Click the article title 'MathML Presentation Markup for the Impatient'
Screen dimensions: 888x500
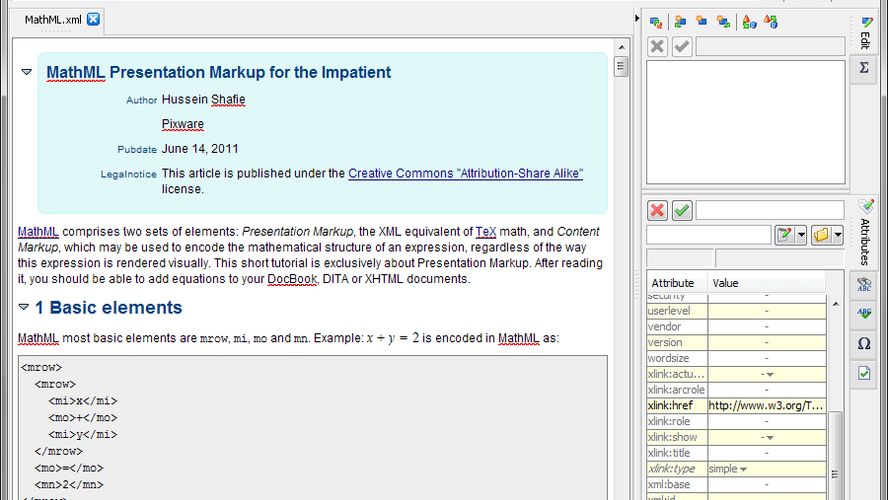click(x=219, y=72)
